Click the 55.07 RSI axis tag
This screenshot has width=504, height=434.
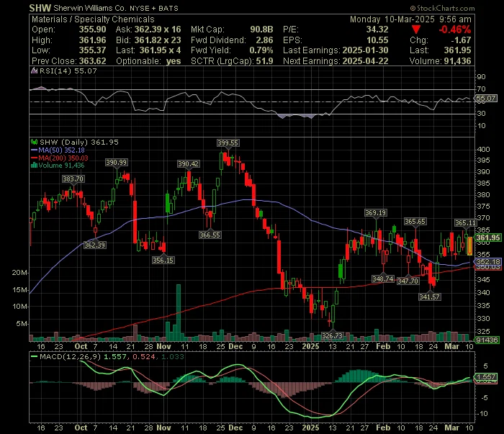tap(486, 99)
